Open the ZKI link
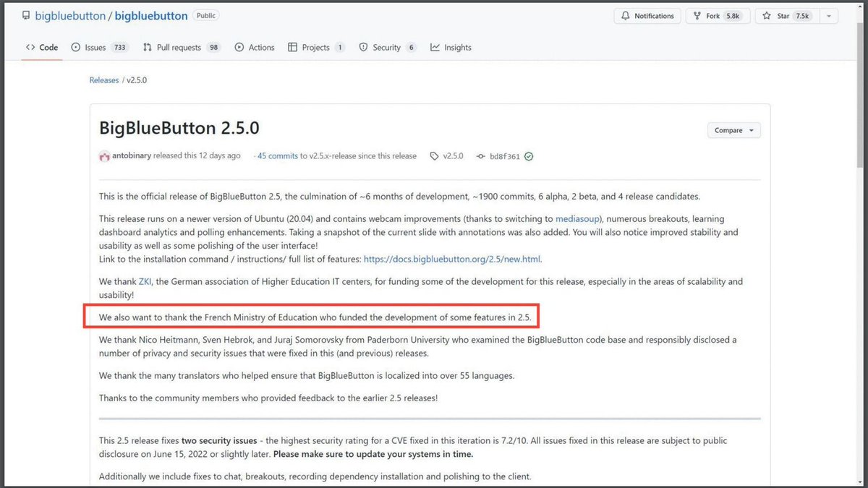 [145, 282]
